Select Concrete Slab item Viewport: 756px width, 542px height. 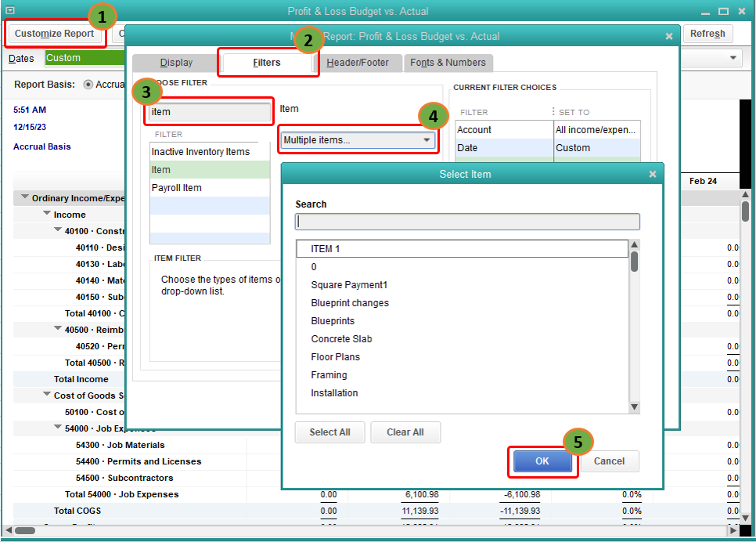(x=462, y=339)
